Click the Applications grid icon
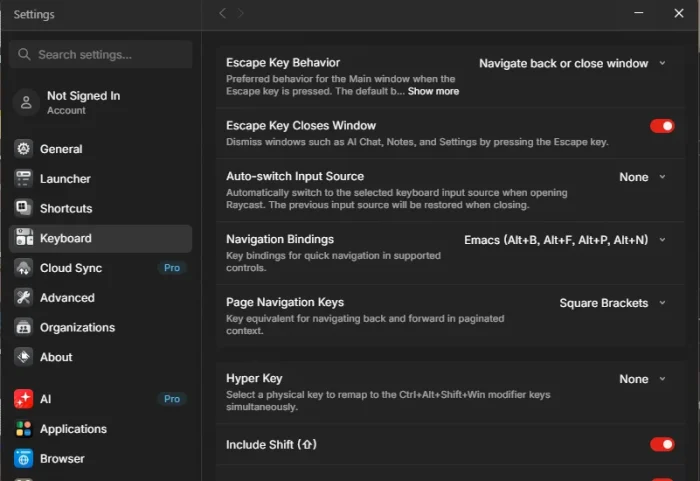Screen dimensions: 700x481 pos(23,429)
